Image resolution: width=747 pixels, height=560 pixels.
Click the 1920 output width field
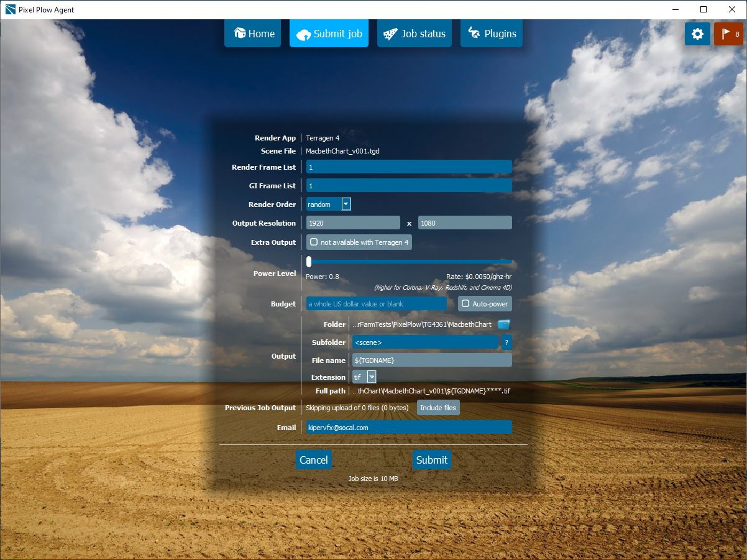(x=353, y=223)
